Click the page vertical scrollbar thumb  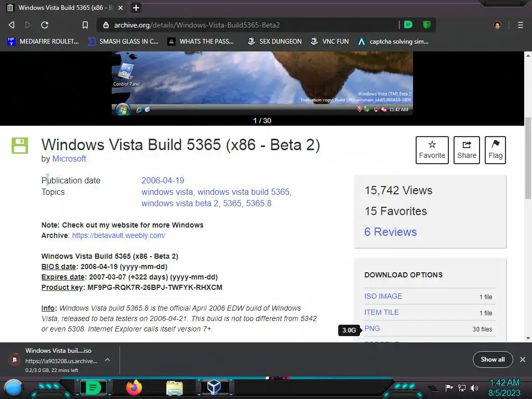coord(528,158)
